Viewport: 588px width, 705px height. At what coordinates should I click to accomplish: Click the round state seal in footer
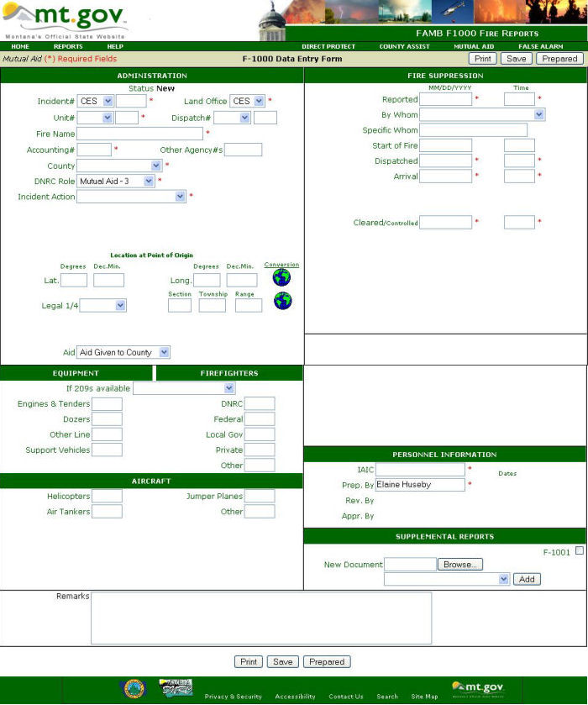[x=134, y=689]
